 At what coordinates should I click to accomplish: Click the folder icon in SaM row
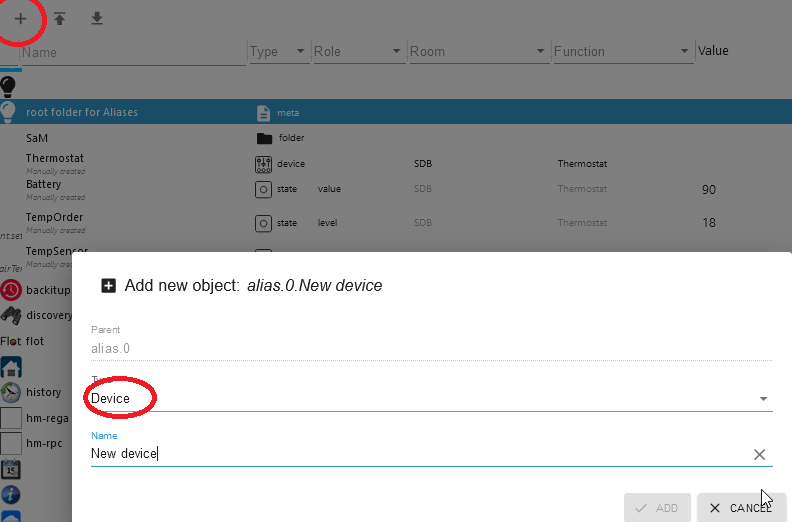coord(264,138)
